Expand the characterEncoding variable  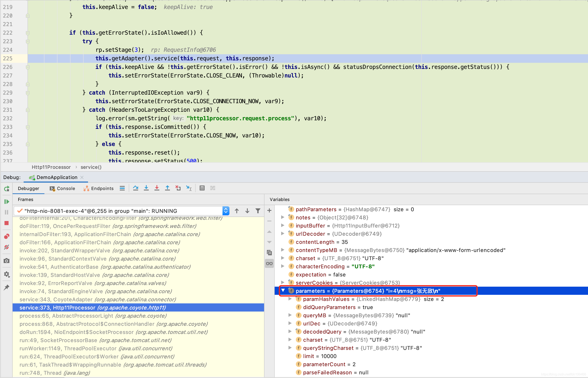283,266
